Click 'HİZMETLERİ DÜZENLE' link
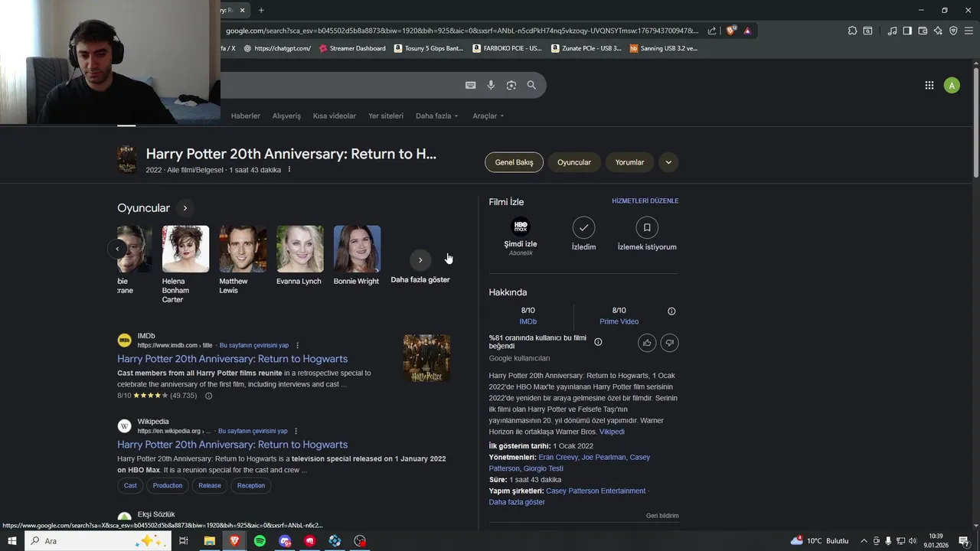Screen dimensions: 980x551 pyautogui.click(x=645, y=201)
